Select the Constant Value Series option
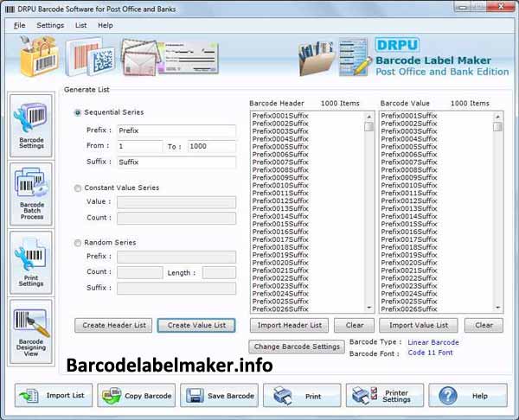The height and width of the screenshot is (420, 519). coord(78,188)
